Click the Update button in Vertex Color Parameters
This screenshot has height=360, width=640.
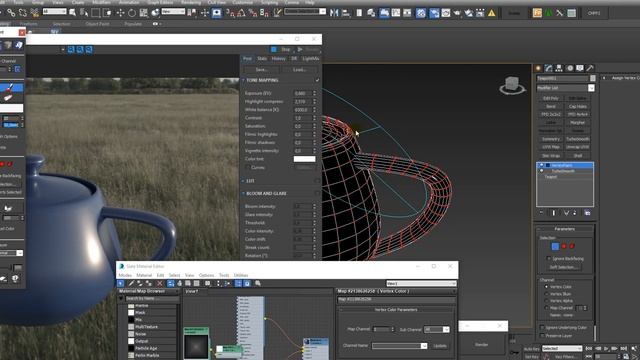440,346
